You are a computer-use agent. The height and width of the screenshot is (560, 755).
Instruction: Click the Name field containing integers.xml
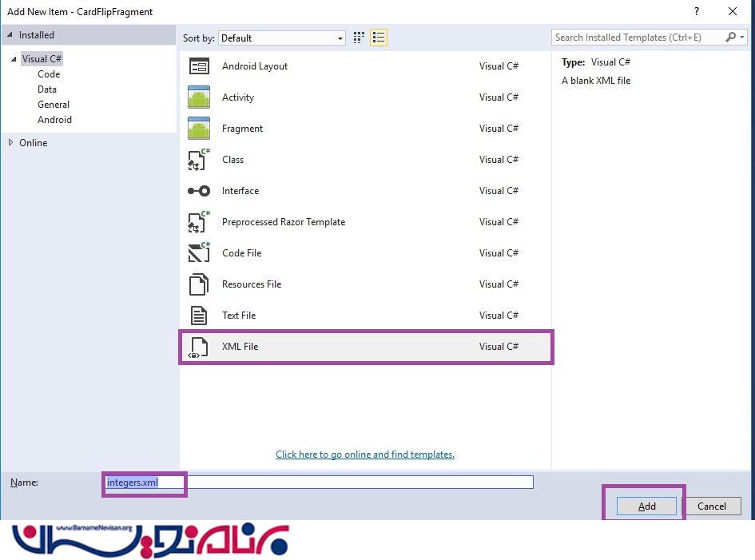pyautogui.click(x=320, y=483)
